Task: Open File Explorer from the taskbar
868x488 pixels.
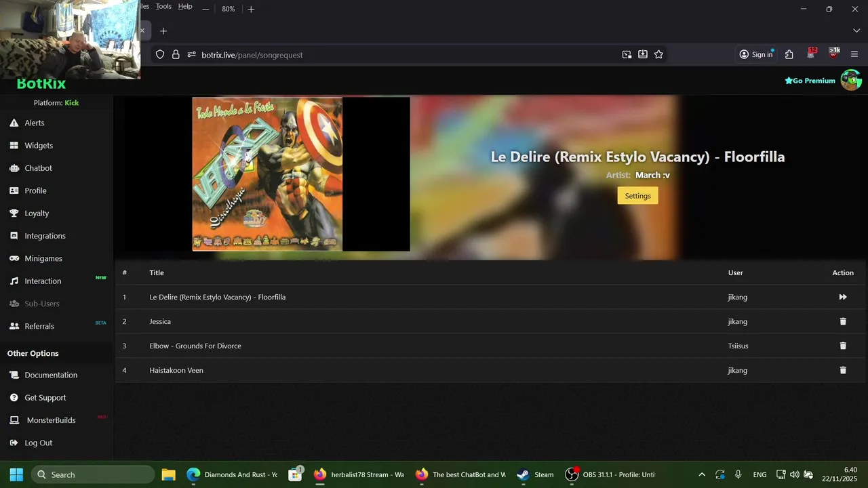Action: (x=168, y=474)
